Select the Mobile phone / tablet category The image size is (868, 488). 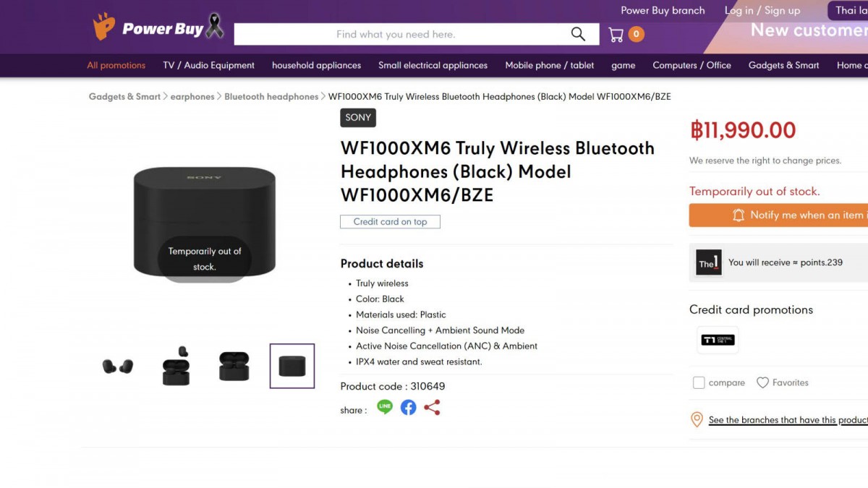[549, 65]
